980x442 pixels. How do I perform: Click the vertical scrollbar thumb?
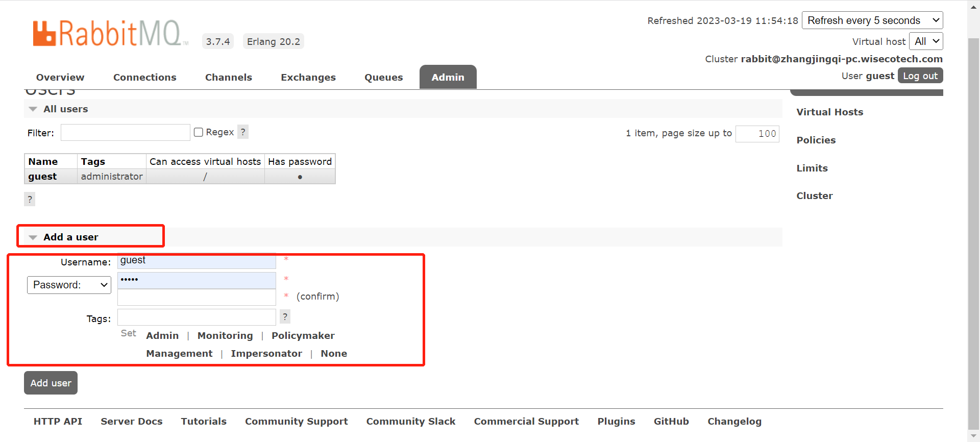pos(973,235)
